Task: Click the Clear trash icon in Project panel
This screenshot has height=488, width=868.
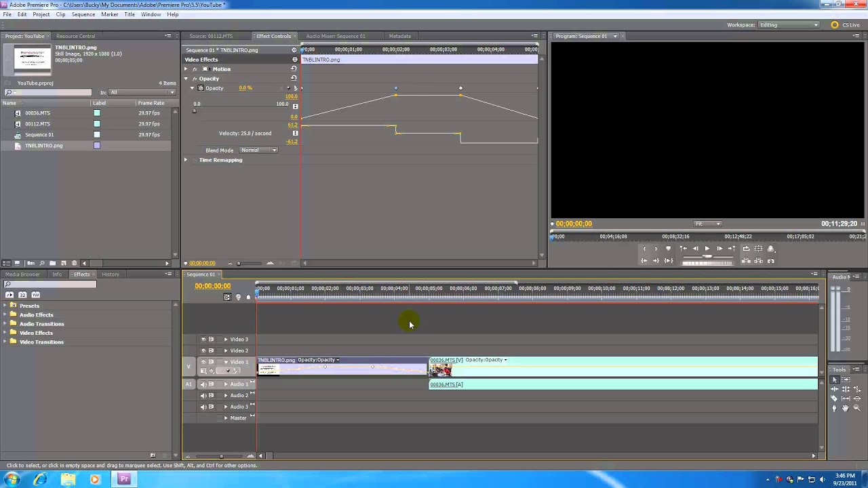Action: click(75, 263)
